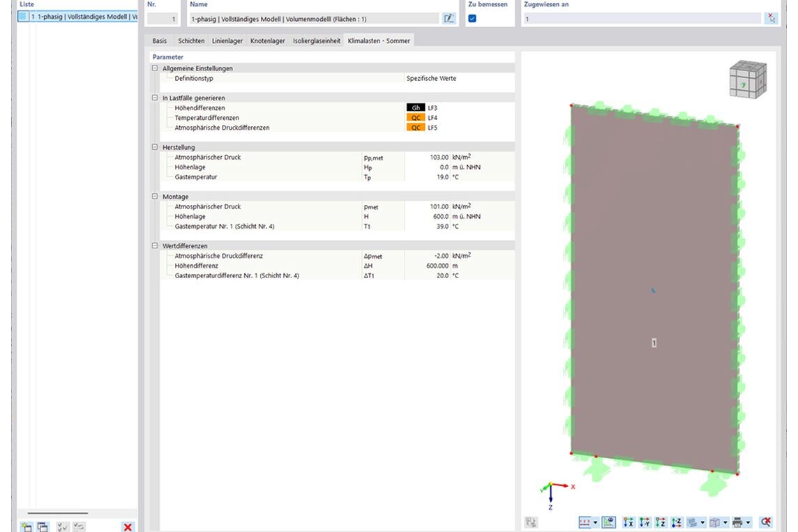Collapse the Herstellung section
Image resolution: width=798 pixels, height=532 pixels.
click(x=155, y=147)
